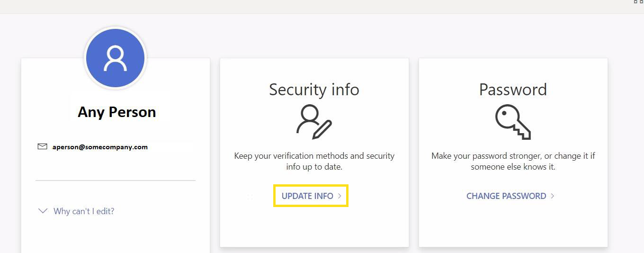Click the "Make your password stronger" description
The width and height of the screenshot is (644, 253).
(x=513, y=161)
